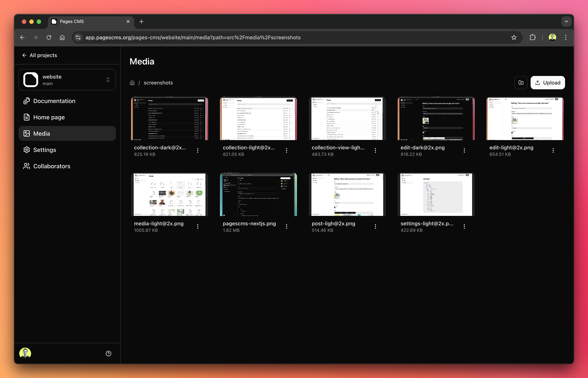
Task: Open options menu for edit-dark@2x.png
Action: (x=464, y=150)
